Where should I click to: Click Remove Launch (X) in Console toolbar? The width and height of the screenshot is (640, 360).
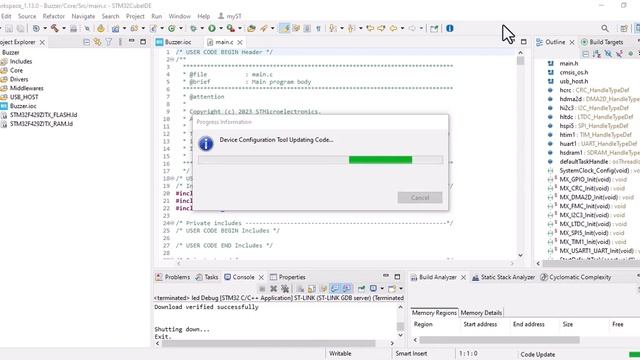tap(273, 289)
